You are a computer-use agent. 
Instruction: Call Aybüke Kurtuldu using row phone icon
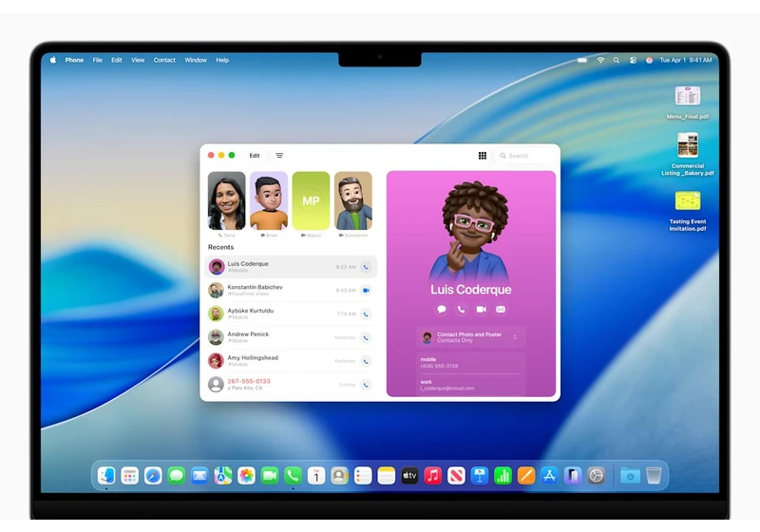click(x=366, y=313)
